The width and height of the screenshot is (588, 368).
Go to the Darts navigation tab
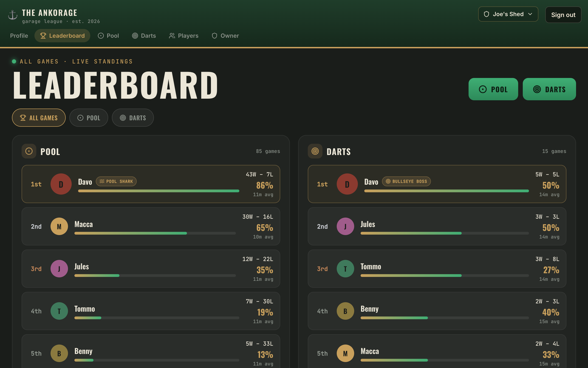144,36
